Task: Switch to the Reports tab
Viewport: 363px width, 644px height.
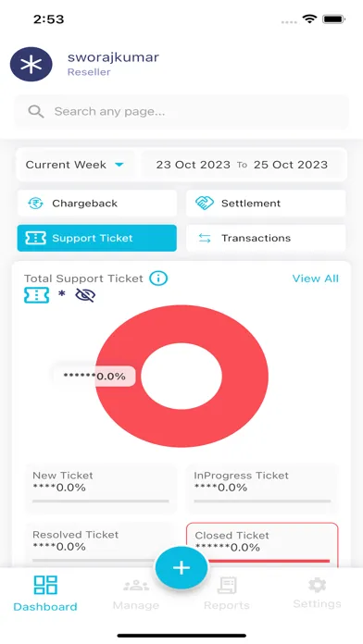Action: (x=227, y=594)
